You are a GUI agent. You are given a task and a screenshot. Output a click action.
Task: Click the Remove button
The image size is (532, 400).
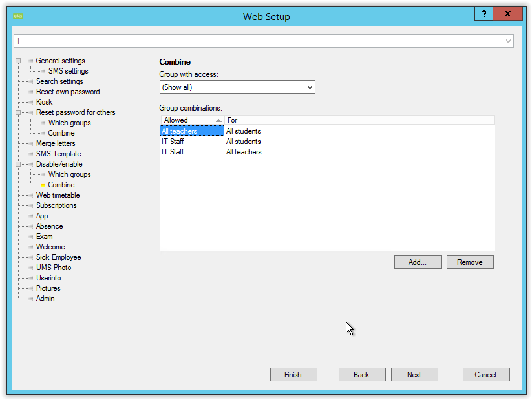pos(470,262)
